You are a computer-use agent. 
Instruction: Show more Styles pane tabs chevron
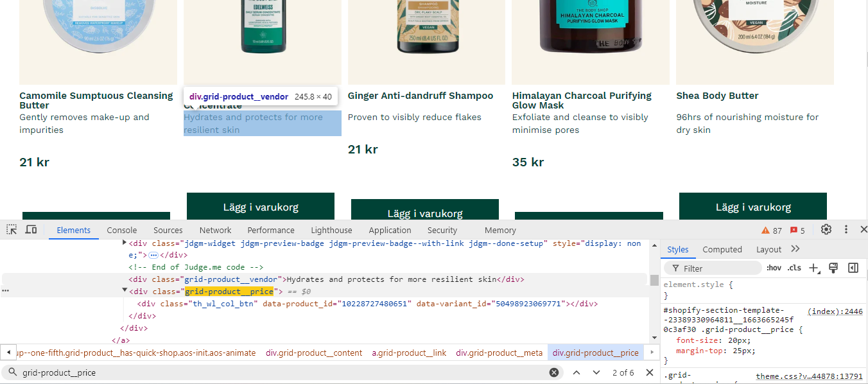(x=795, y=249)
